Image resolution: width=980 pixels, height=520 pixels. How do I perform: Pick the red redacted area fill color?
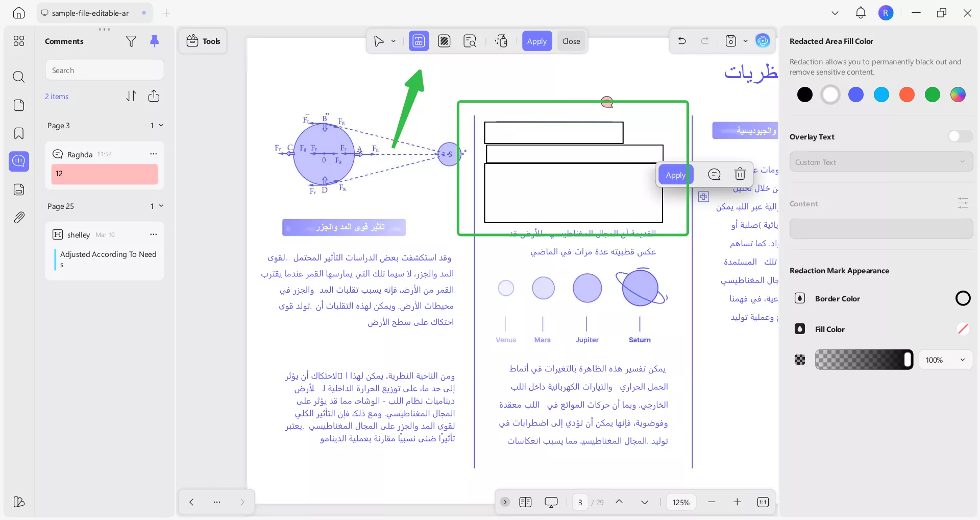click(907, 94)
